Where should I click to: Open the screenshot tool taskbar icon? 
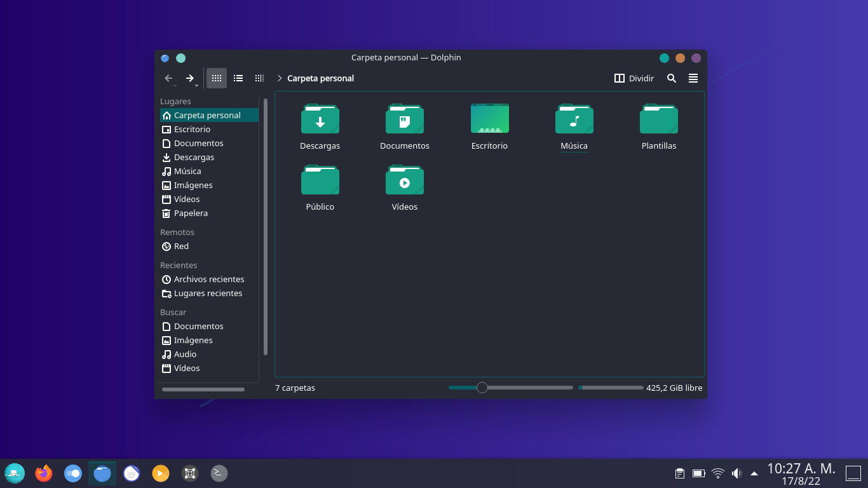click(x=190, y=473)
